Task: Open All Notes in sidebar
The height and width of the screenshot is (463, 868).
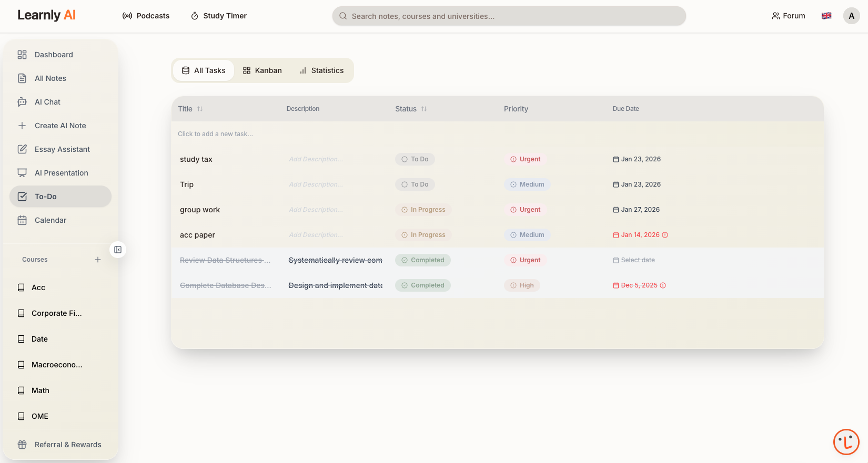Action: [60, 78]
